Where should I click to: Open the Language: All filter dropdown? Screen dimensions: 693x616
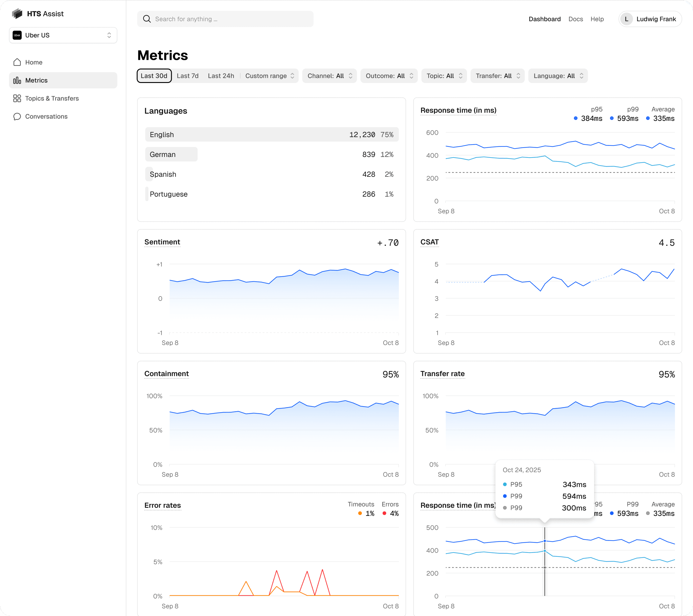(558, 76)
